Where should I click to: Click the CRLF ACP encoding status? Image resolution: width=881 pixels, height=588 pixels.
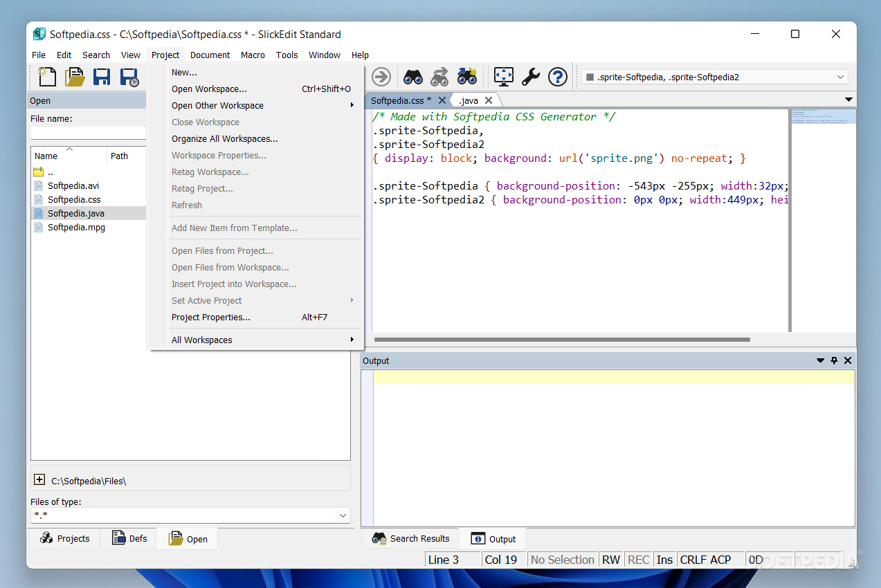pyautogui.click(x=711, y=560)
